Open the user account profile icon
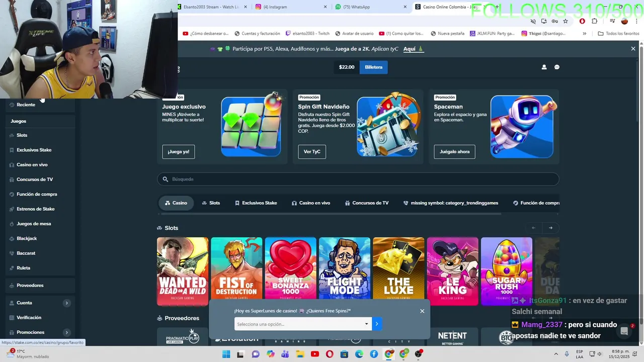 click(544, 67)
